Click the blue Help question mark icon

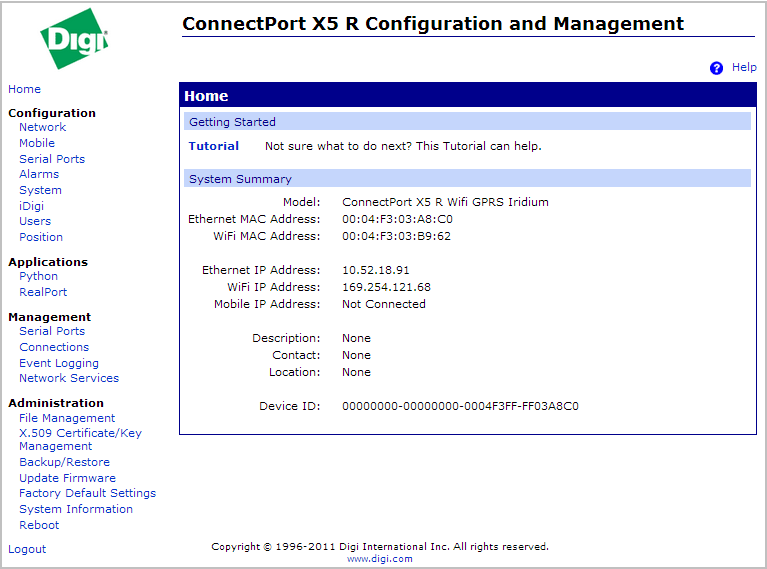716,68
